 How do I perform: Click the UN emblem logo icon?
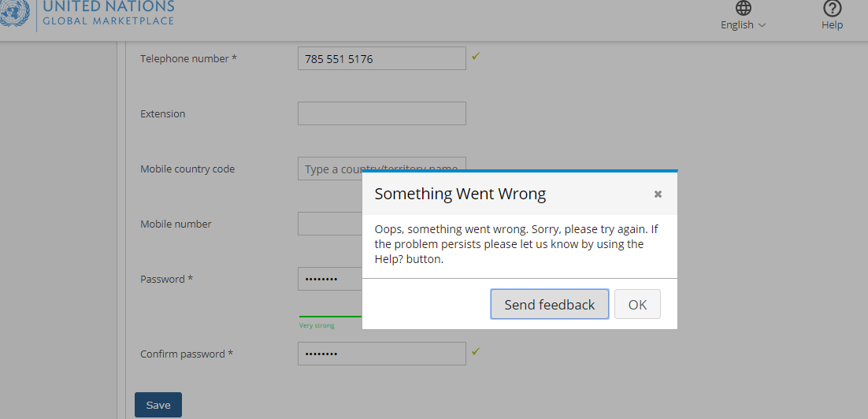pos(15,12)
